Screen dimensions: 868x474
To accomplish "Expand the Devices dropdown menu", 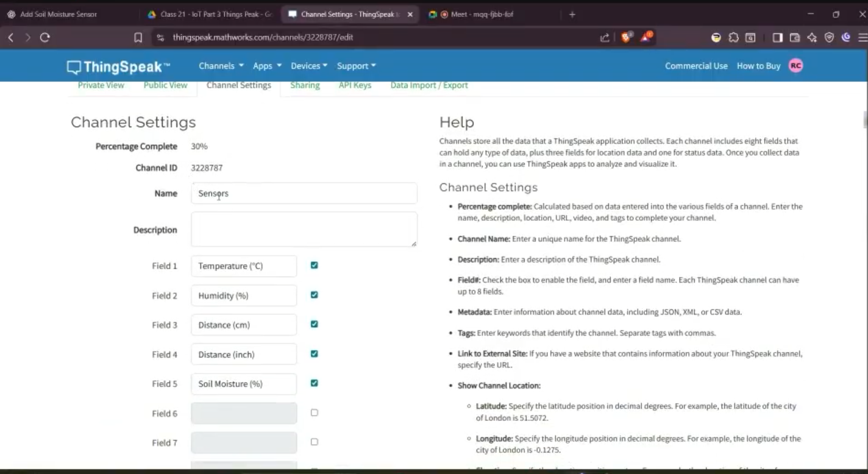I will (x=309, y=66).
